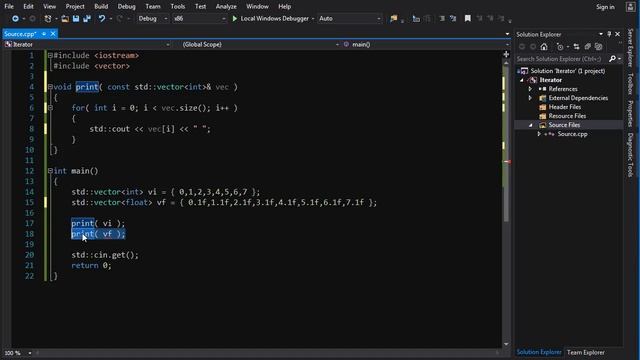Click the Redo arrow icon
Image resolution: width=640 pixels, height=360 pixels.
click(x=120, y=18)
